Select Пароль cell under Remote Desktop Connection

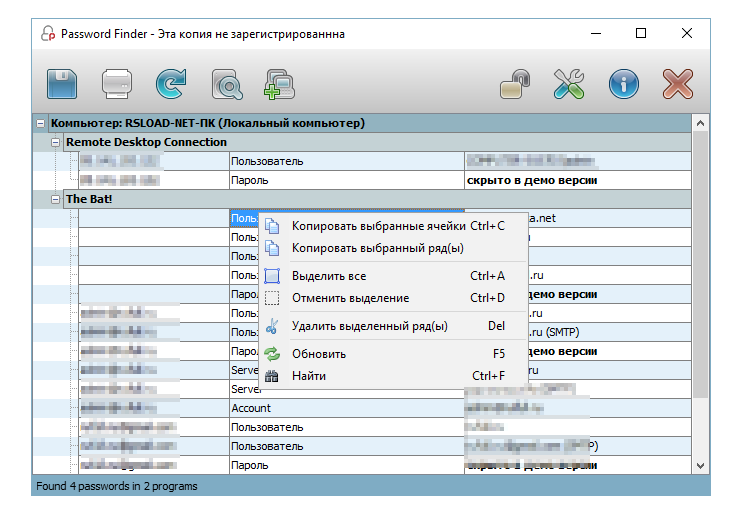(346, 180)
